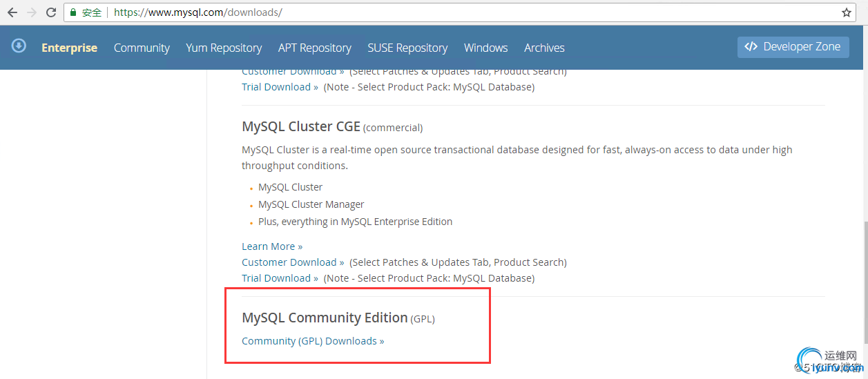The width and height of the screenshot is (868, 379).
Task: Open the Archives tab
Action: pyautogui.click(x=544, y=48)
